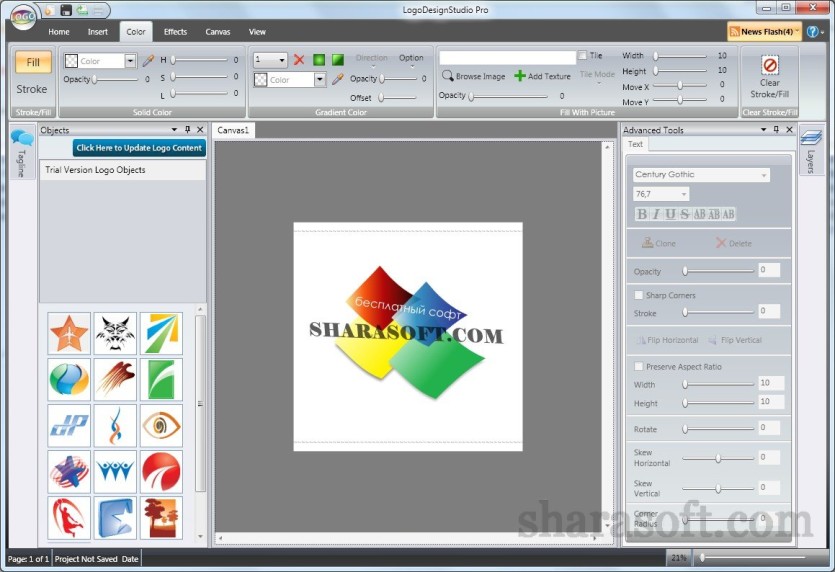The image size is (835, 572).
Task: Click Flip Horizontal
Action: coord(667,340)
